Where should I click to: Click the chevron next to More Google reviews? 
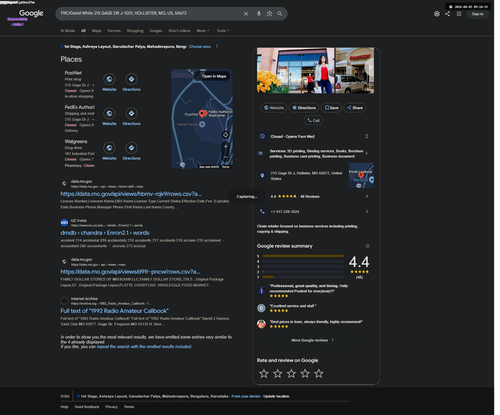coord(333,340)
